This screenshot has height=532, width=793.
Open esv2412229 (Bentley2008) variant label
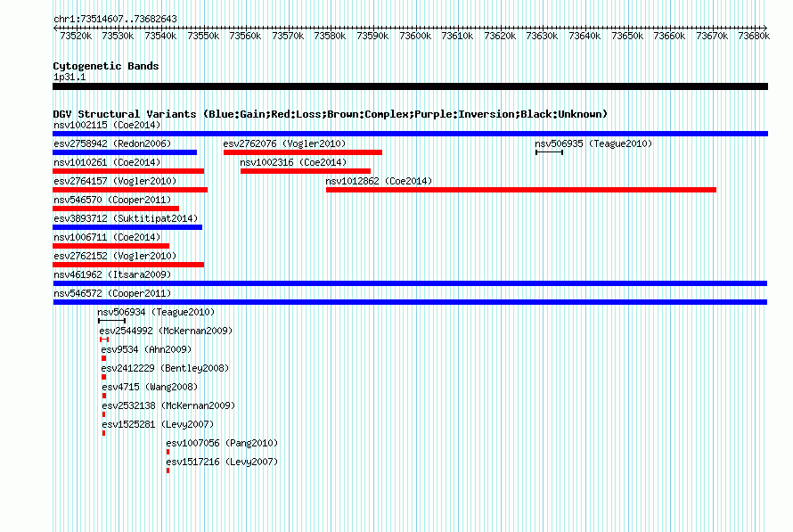pos(165,368)
